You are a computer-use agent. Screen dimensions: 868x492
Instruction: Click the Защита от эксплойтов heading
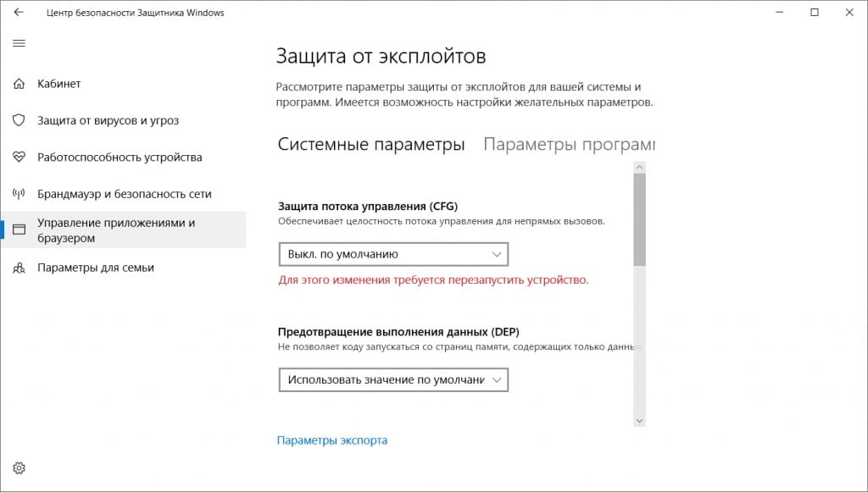coord(381,56)
